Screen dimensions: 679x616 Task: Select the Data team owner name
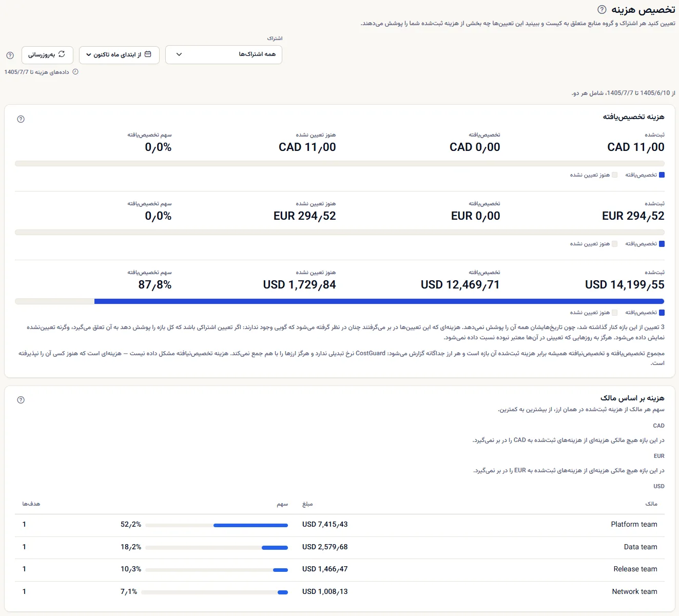pyautogui.click(x=641, y=547)
